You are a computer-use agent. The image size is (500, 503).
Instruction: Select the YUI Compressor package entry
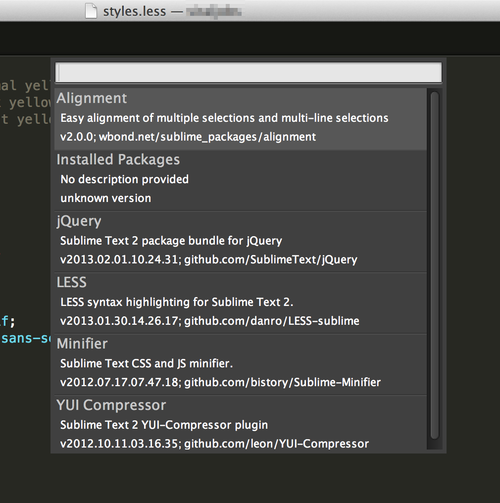tap(240, 423)
